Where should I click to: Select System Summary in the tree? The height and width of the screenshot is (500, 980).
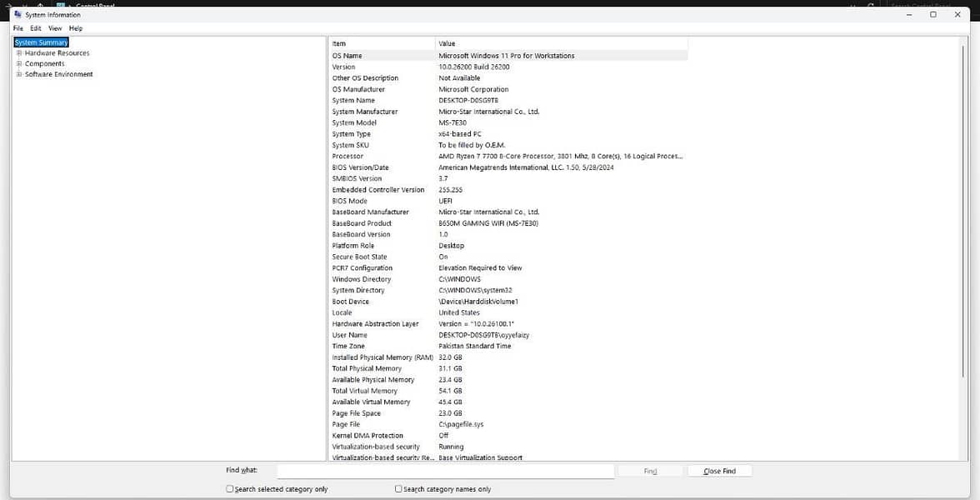tap(42, 42)
